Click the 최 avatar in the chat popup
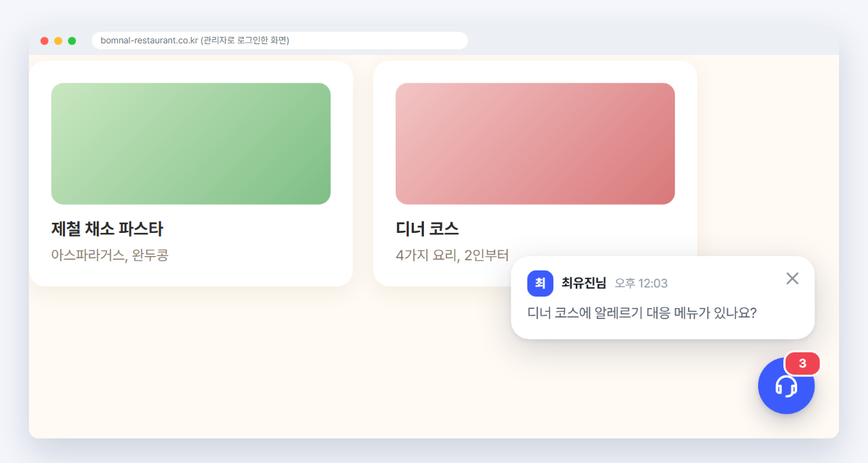The image size is (868, 463). (540, 283)
